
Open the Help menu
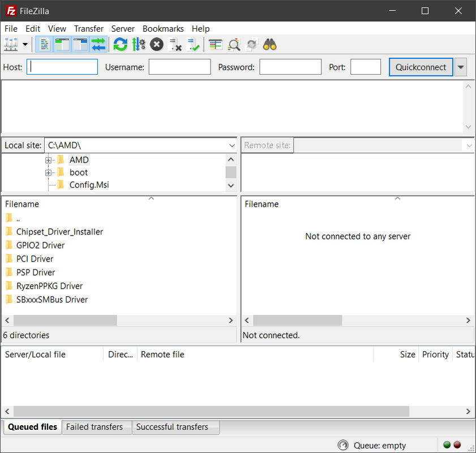[200, 28]
